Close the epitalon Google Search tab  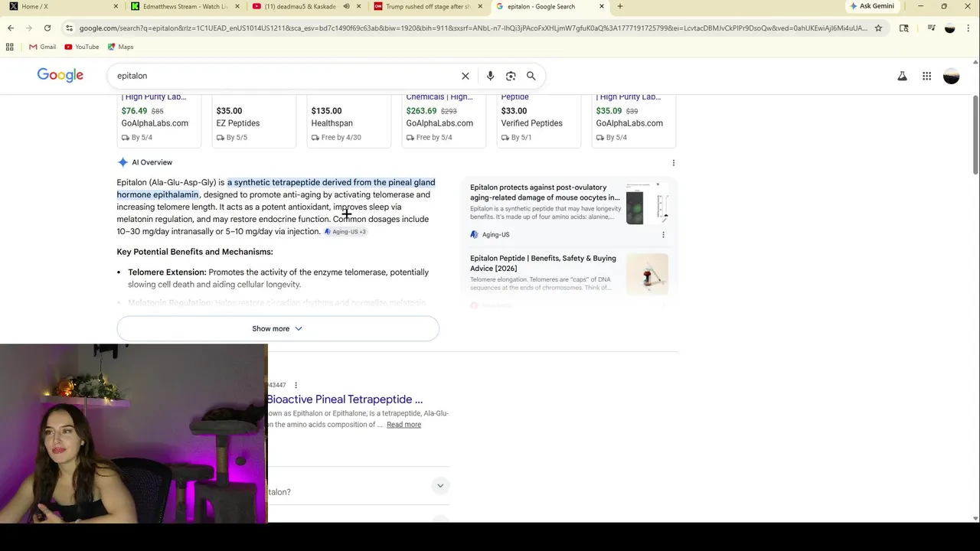(602, 6)
